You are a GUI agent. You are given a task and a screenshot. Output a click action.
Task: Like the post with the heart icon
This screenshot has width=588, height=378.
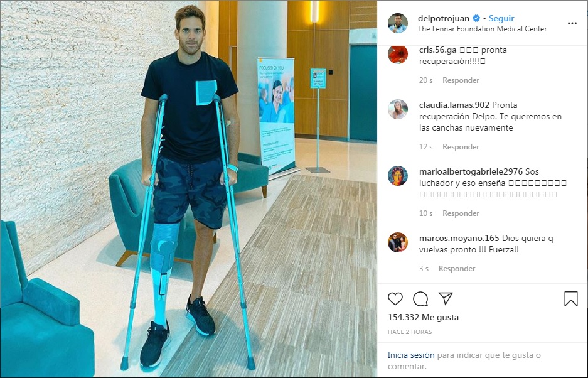[395, 299]
